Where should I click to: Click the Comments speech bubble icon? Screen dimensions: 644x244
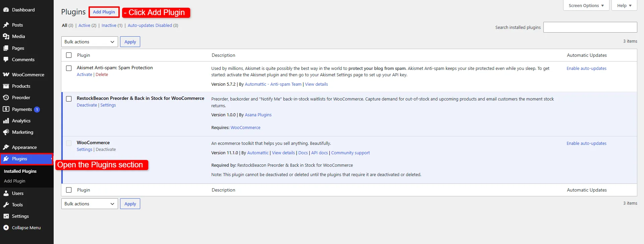click(x=6, y=59)
